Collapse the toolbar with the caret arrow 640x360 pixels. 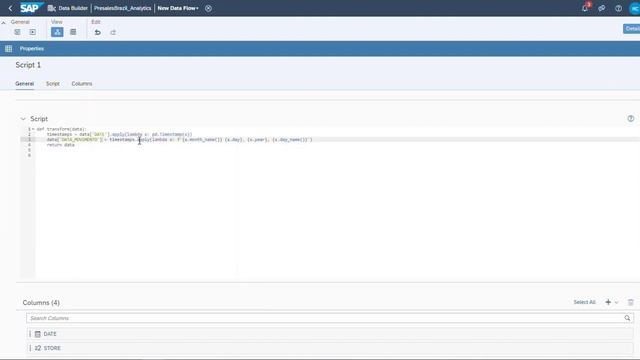[x=4, y=22]
